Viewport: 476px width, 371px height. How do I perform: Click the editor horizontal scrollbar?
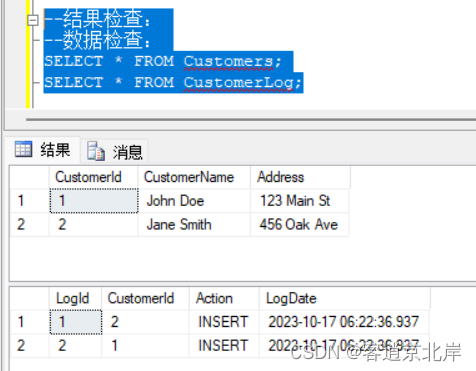click(251, 119)
